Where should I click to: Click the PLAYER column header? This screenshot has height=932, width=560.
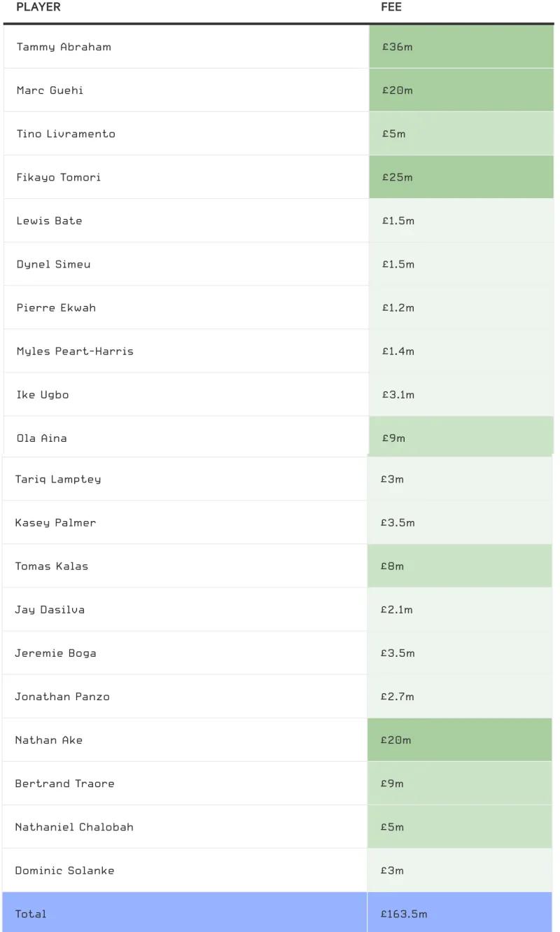[x=38, y=7]
